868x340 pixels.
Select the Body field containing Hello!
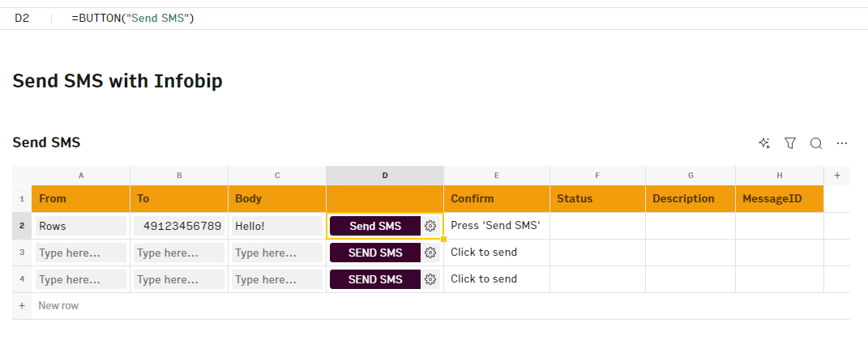277,226
